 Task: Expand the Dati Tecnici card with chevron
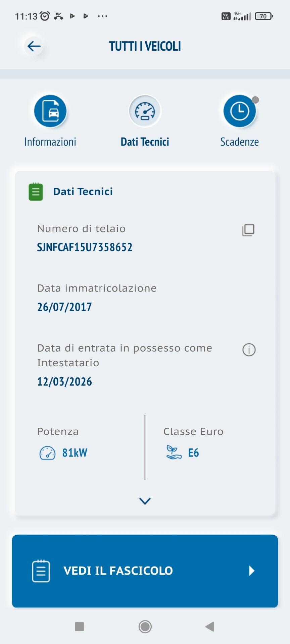pos(145,501)
